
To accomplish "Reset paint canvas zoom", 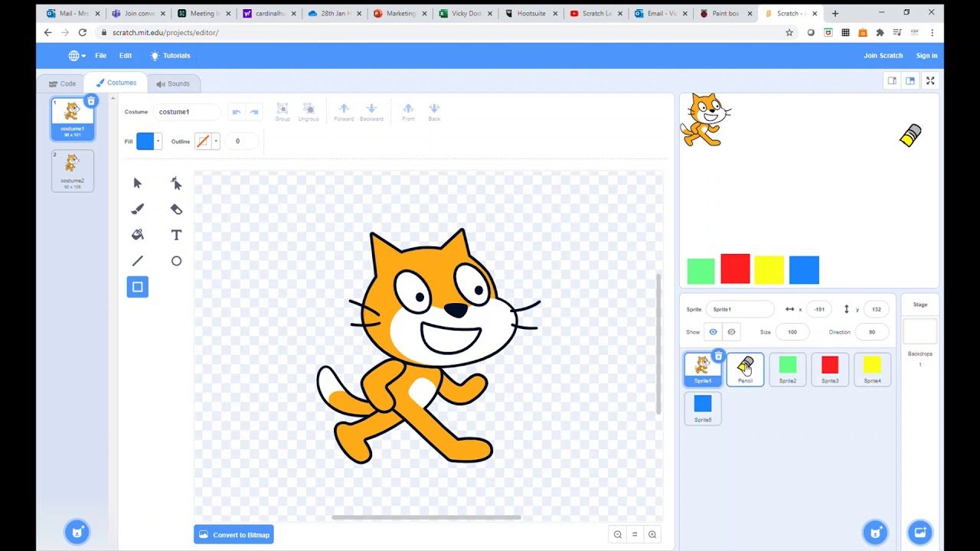I will point(635,535).
